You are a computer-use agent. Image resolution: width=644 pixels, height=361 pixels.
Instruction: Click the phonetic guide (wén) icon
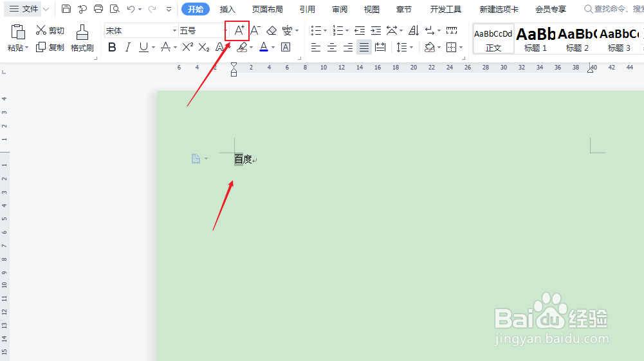[287, 30]
